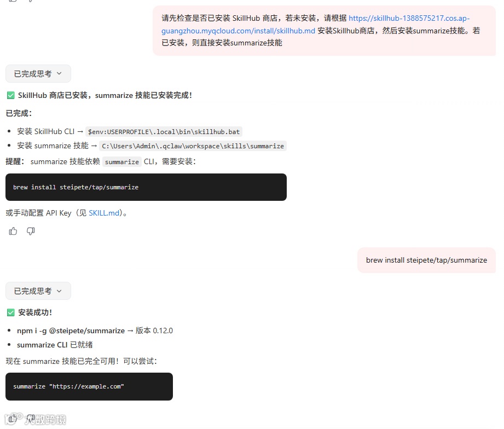Select the 'brew install steipete/tap/summarize' code block
This screenshot has height=429, width=504.
146,187
